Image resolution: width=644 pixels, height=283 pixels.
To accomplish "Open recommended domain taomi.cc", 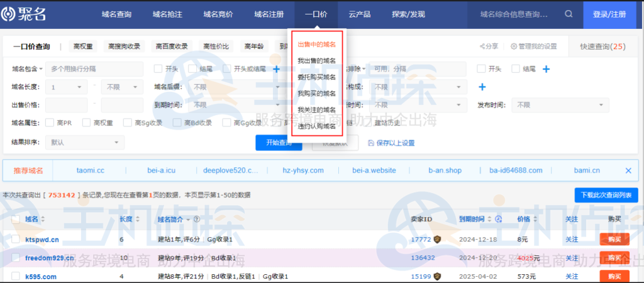I will click(x=91, y=170).
